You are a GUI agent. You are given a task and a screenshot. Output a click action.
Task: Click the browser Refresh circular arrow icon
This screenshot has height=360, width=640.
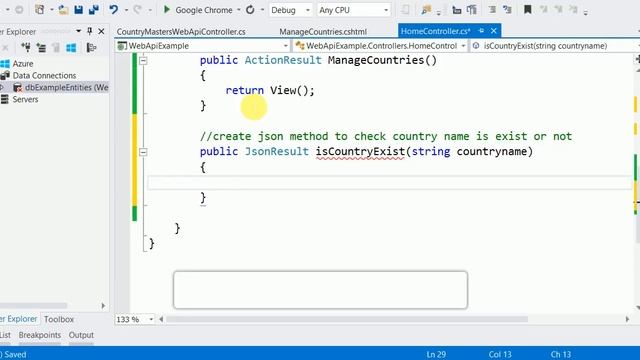(x=250, y=9)
